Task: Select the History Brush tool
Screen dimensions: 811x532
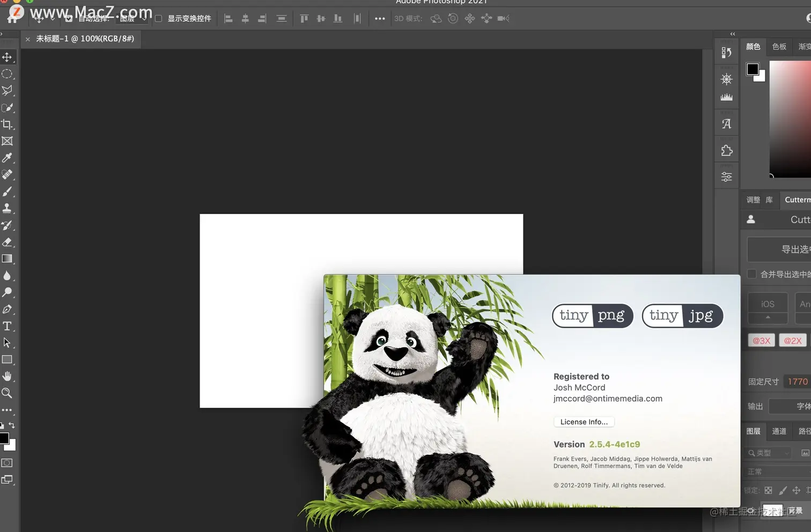Action: click(x=7, y=225)
